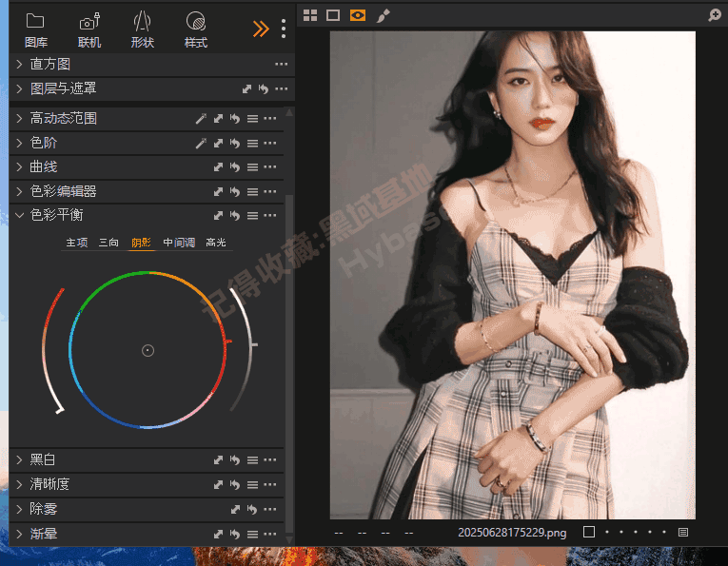Switch to the 联机 tethering tab
Viewport: 728px width, 566px height.
[89, 30]
